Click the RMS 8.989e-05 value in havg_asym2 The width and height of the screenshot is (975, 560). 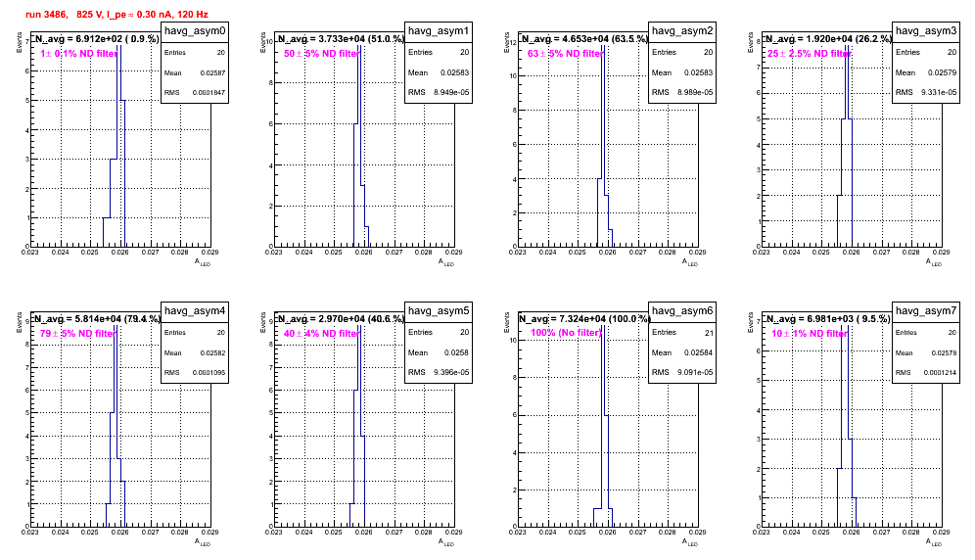tap(696, 92)
